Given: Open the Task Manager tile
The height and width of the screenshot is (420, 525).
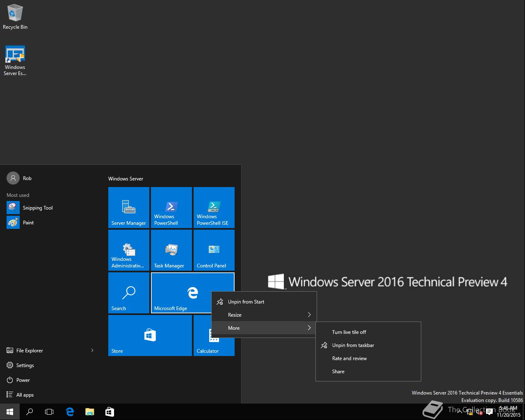Looking at the screenshot, I should coord(171,250).
